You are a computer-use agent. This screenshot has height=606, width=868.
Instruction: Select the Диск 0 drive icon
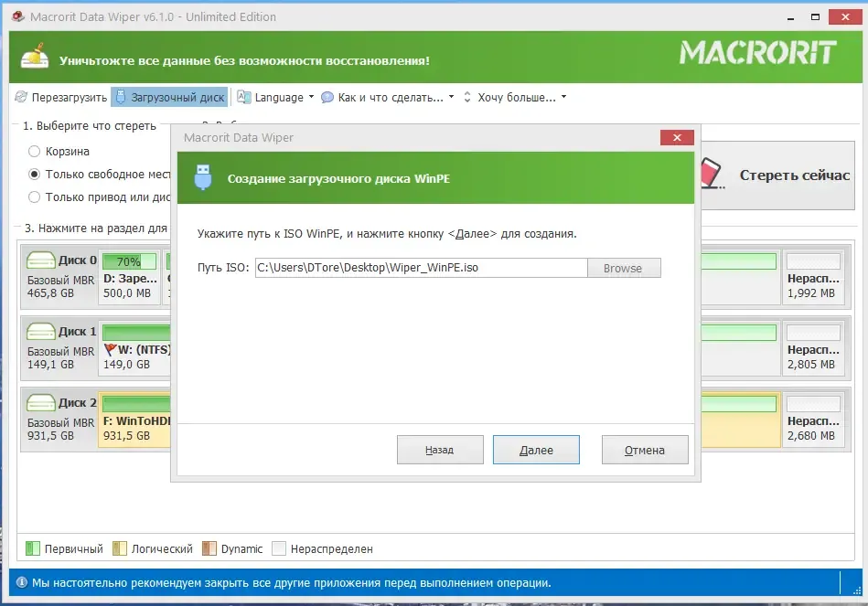(41, 260)
